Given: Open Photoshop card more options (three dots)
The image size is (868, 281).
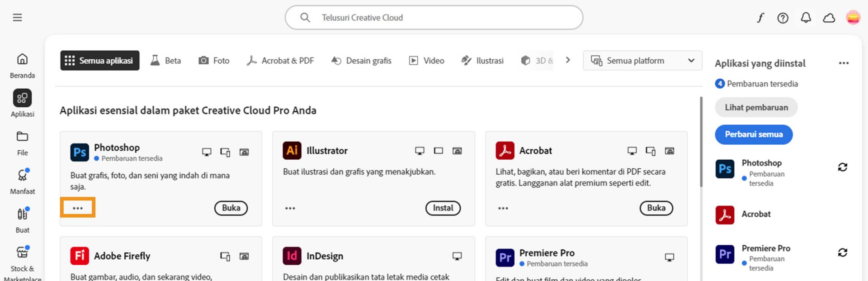Looking at the screenshot, I should coord(78,208).
